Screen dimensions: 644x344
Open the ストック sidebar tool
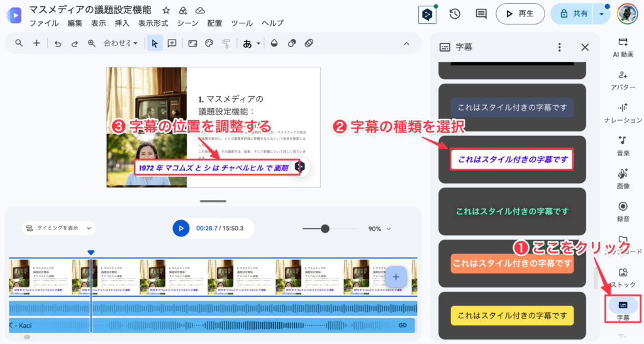click(x=623, y=277)
